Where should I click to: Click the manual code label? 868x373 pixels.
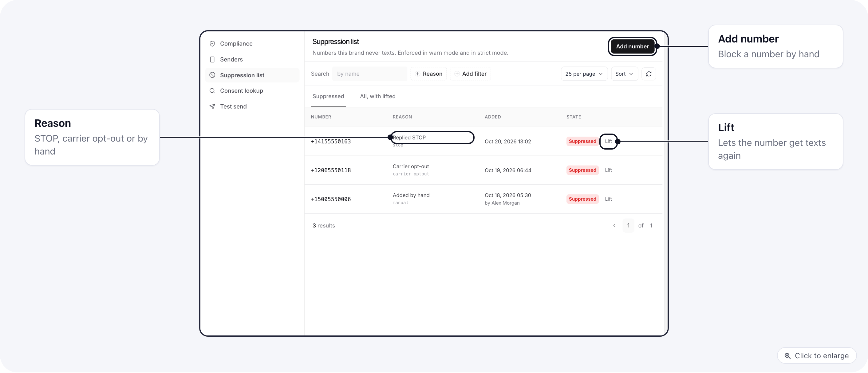[400, 203]
